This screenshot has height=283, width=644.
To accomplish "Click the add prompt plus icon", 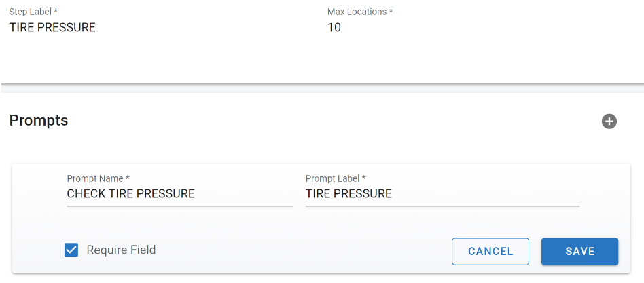I will point(609,121).
